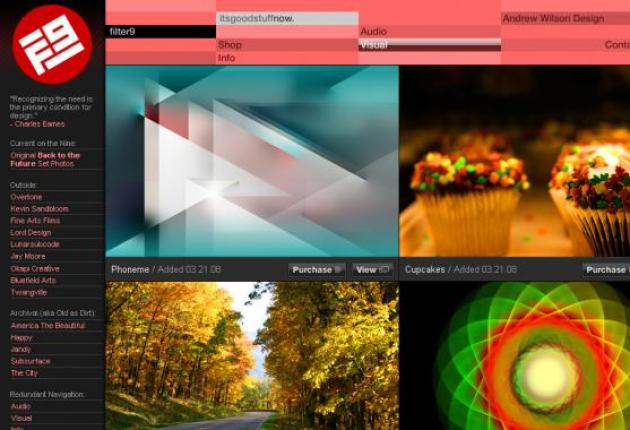The height and width of the screenshot is (430, 630).
Task: Visit the Kevin Sandbloom link
Action: pyautogui.click(x=39, y=209)
